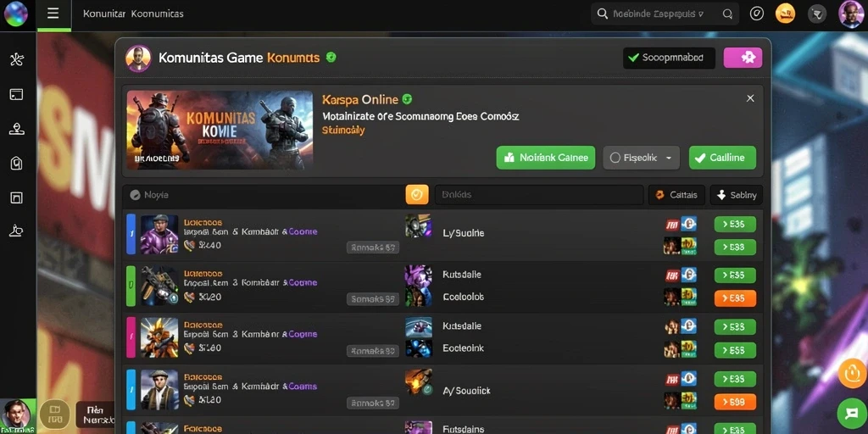Viewport: 868px width, 434px height.
Task: Open the Komunitas game banner thumbnail
Action: [x=220, y=130]
